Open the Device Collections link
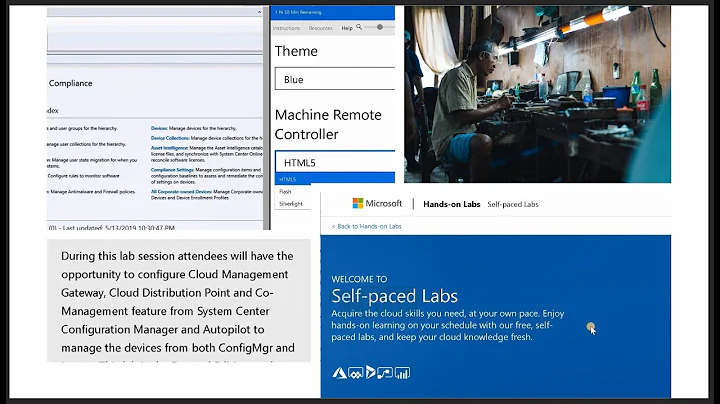Image resolution: width=720 pixels, height=404 pixels. coord(170,138)
